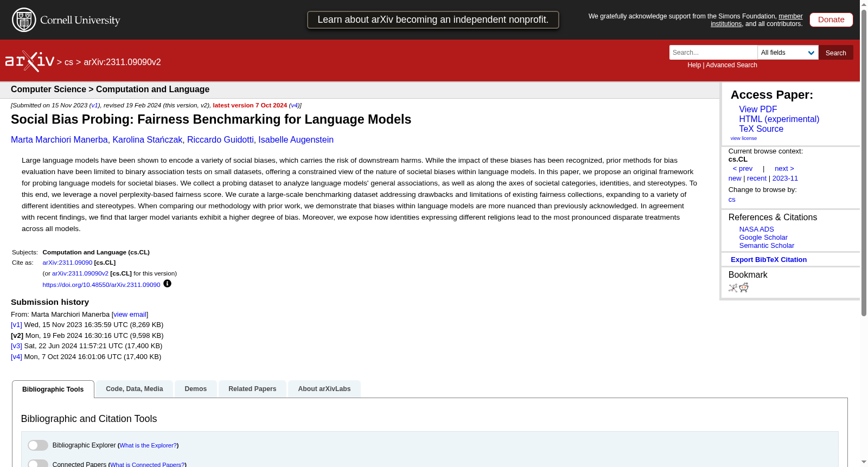Click the Donate button
Image resolution: width=868 pixels, height=467 pixels.
pos(831,20)
